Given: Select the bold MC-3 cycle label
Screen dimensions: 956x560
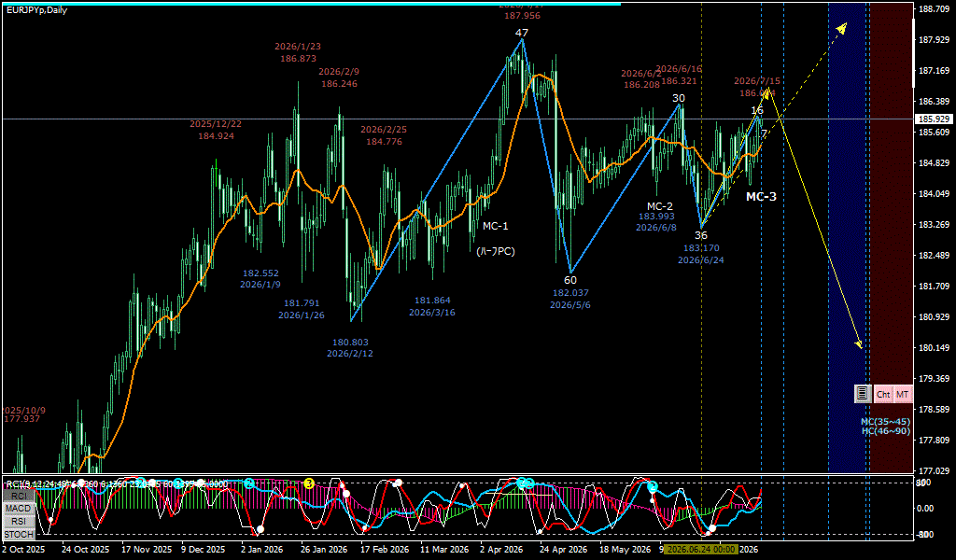Looking at the screenshot, I should point(762,196).
